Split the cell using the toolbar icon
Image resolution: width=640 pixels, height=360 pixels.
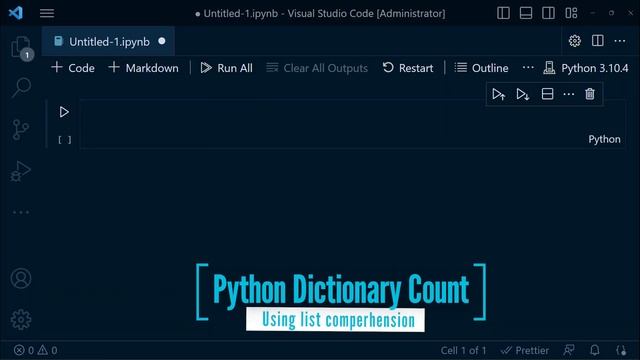[x=547, y=94]
